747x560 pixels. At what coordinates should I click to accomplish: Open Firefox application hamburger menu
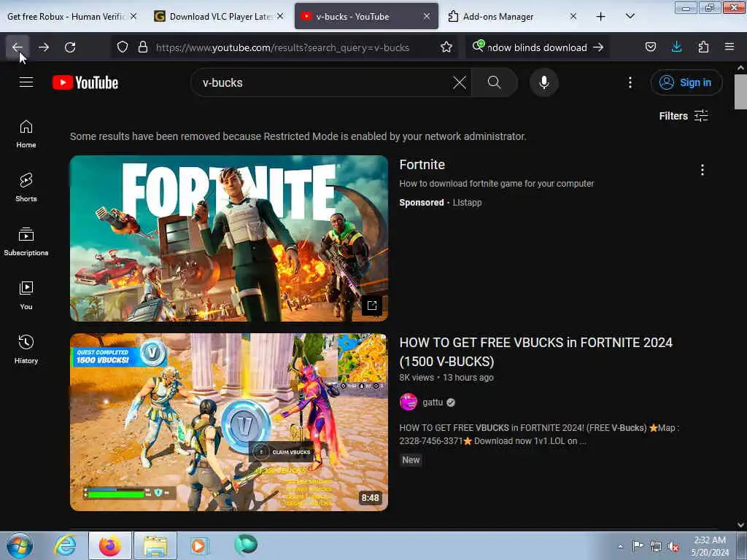point(729,47)
